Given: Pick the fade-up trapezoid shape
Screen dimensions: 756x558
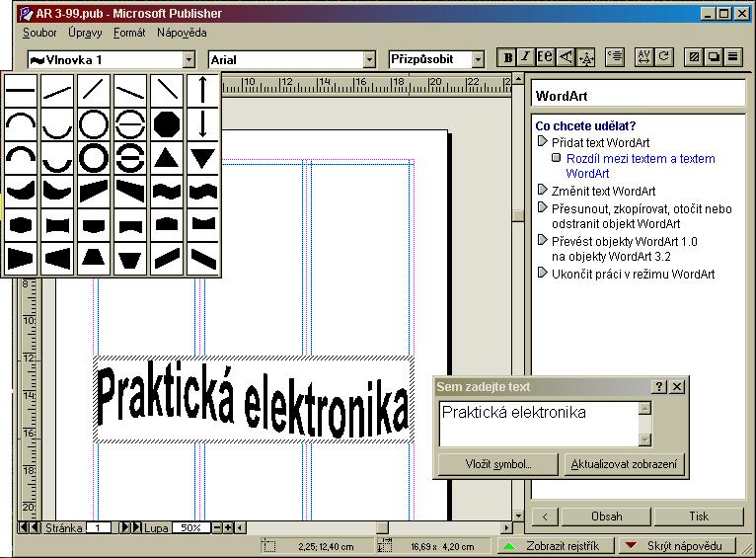Looking at the screenshot, I should tap(93, 259).
